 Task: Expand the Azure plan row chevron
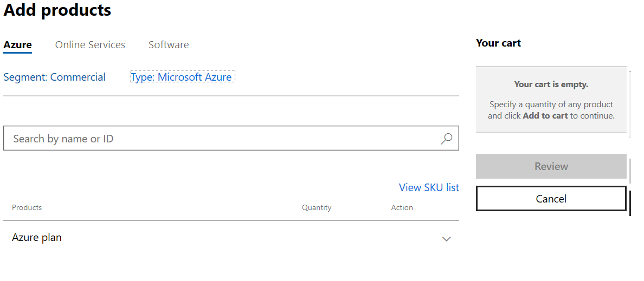tap(446, 239)
